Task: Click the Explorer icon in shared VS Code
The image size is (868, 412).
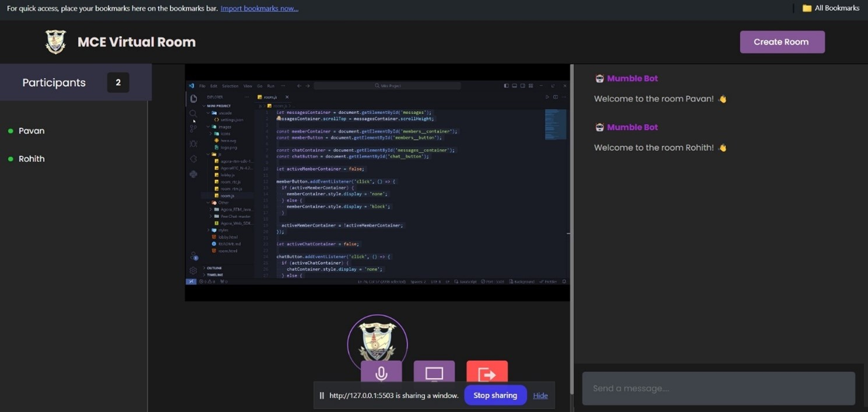Action: pyautogui.click(x=193, y=98)
